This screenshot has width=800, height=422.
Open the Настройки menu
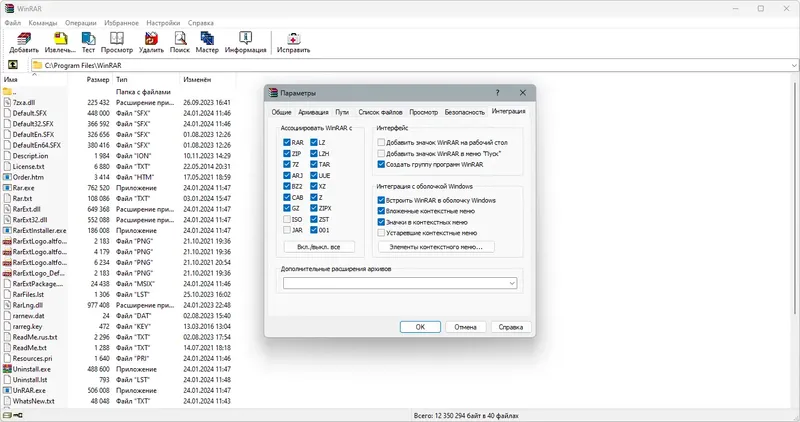[163, 23]
